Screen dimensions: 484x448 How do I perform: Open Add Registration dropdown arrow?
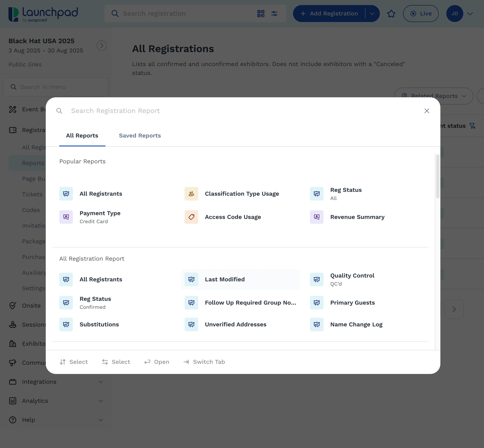pos(372,14)
